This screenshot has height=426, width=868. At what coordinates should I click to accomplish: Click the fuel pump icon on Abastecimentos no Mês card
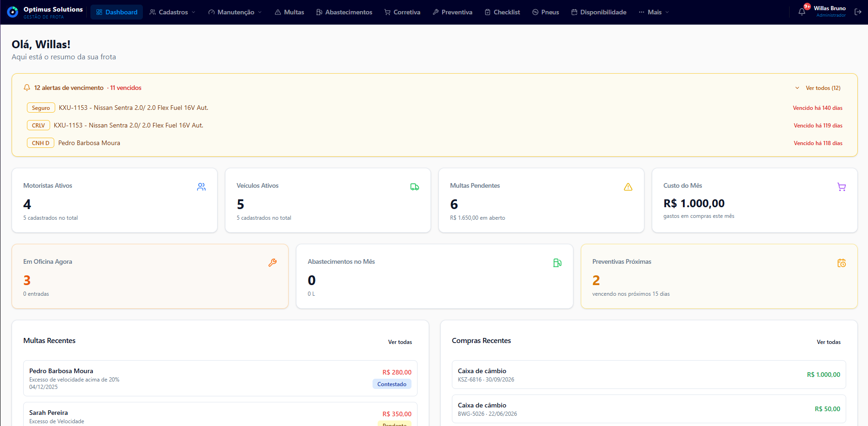[x=557, y=263]
